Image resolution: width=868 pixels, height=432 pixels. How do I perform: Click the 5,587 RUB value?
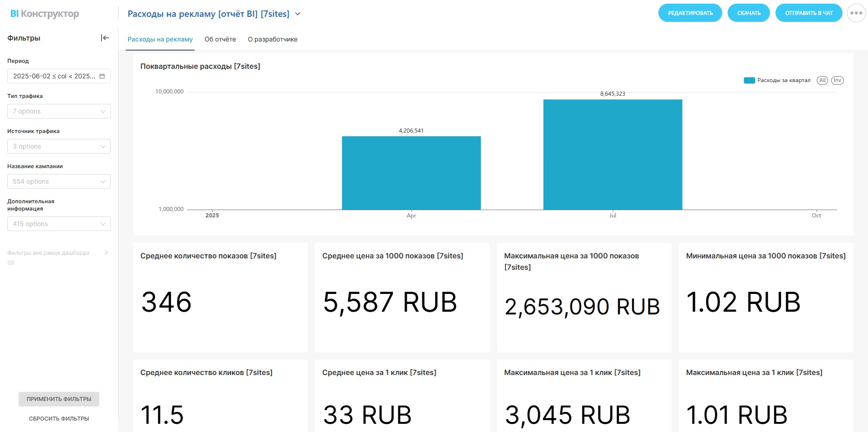pyautogui.click(x=390, y=302)
